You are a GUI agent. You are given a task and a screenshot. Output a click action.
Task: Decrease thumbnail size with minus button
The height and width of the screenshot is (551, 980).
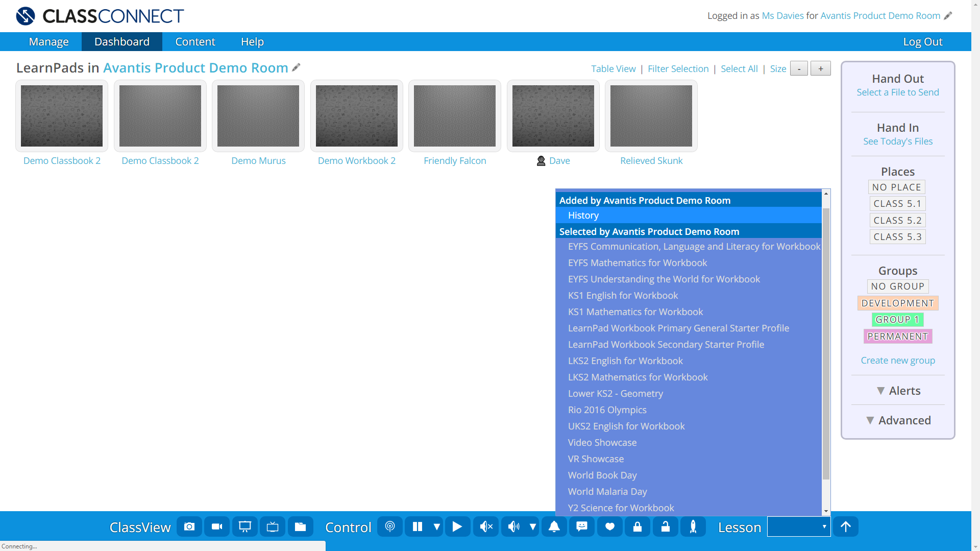(x=799, y=68)
